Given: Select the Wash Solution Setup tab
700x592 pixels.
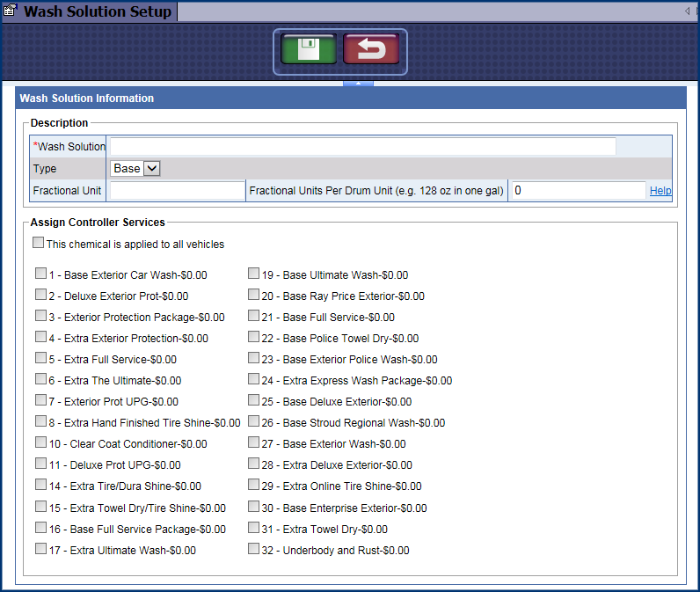Looking at the screenshot, I should click(97, 12).
